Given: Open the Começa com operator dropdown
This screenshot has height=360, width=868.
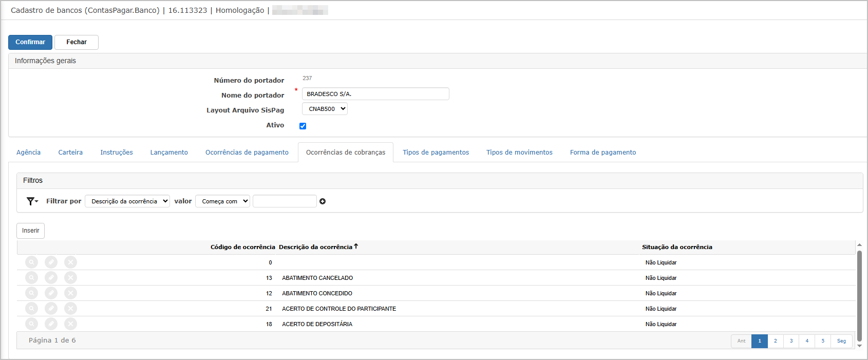Looking at the screenshot, I should click(222, 201).
